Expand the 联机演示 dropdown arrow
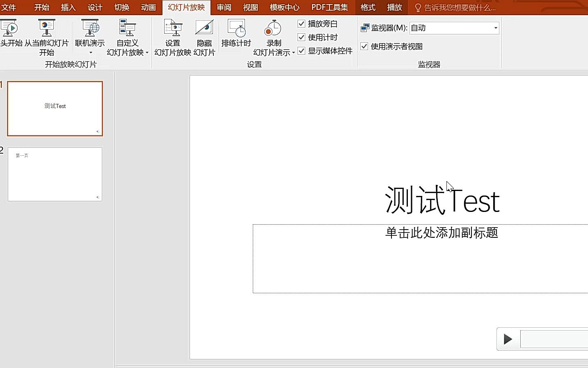Screen dimensions: 588x368 (91, 53)
